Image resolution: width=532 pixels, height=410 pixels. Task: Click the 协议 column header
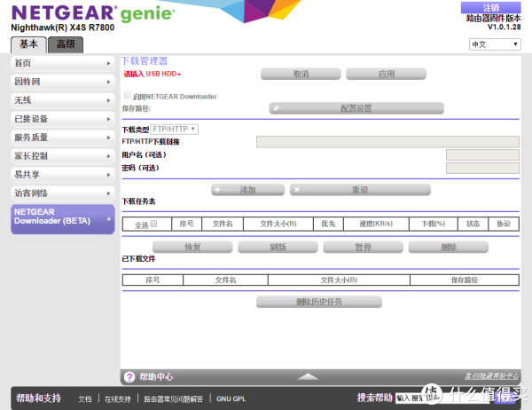[x=504, y=224]
